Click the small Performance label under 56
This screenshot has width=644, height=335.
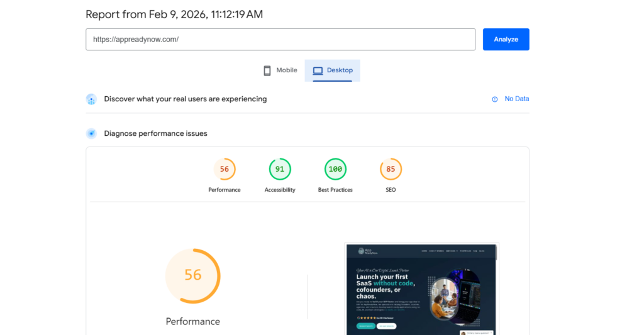coord(225,190)
